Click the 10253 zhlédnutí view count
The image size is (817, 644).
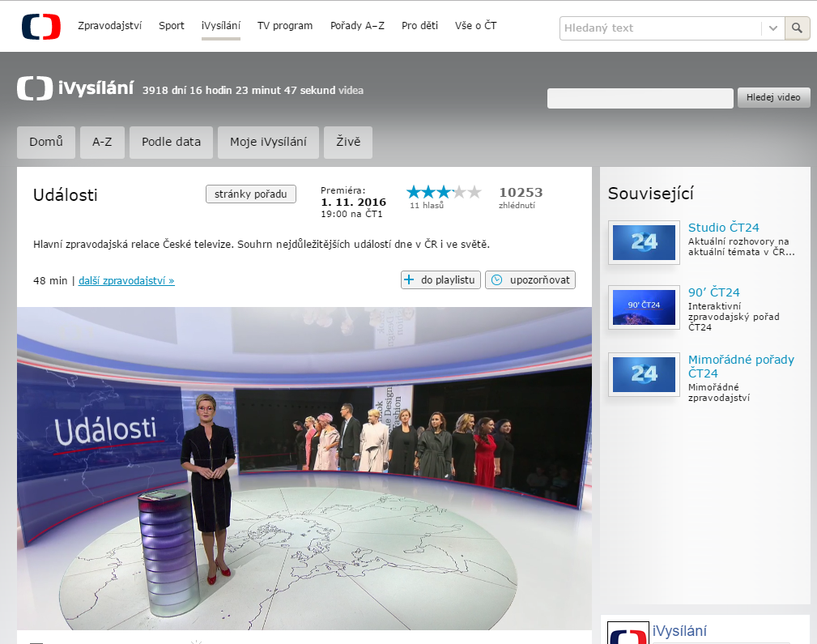pos(521,198)
